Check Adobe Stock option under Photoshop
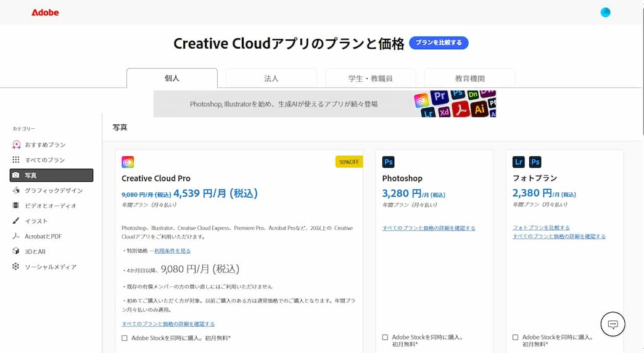The height and width of the screenshot is (353, 644). (x=385, y=338)
